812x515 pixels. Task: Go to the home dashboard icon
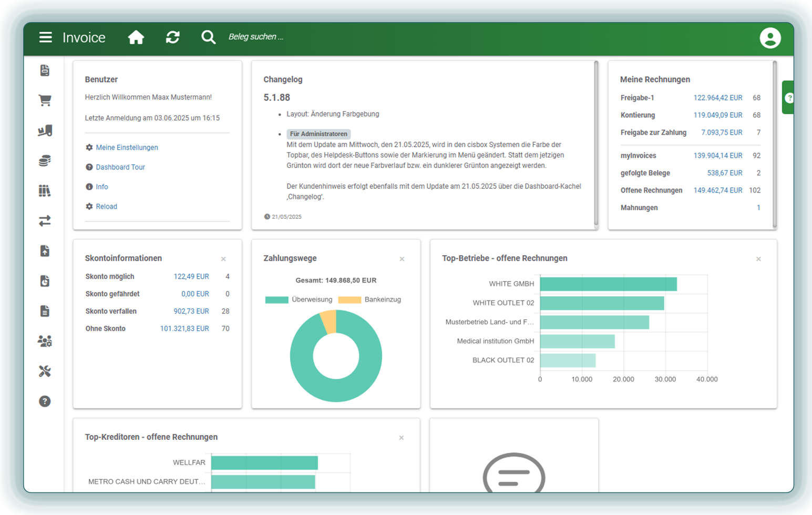point(136,37)
